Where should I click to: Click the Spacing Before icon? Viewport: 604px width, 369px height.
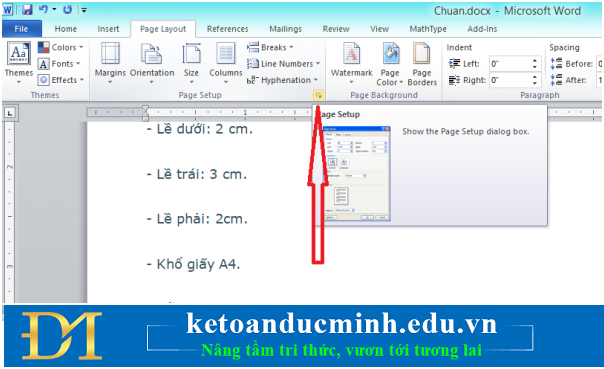[556, 64]
